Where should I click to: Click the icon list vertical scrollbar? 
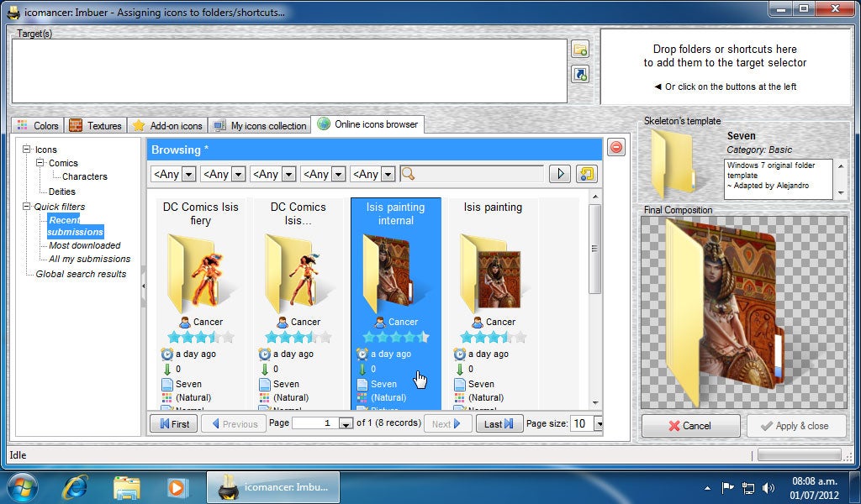click(595, 249)
